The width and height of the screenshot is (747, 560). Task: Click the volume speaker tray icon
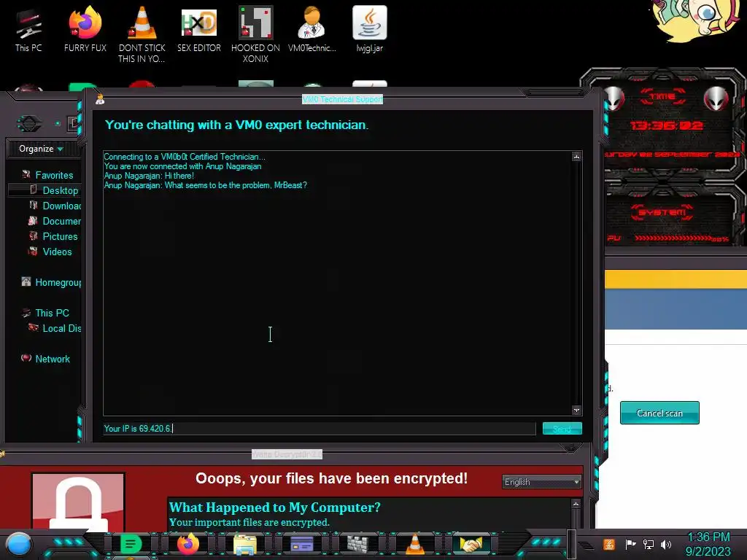pos(666,544)
